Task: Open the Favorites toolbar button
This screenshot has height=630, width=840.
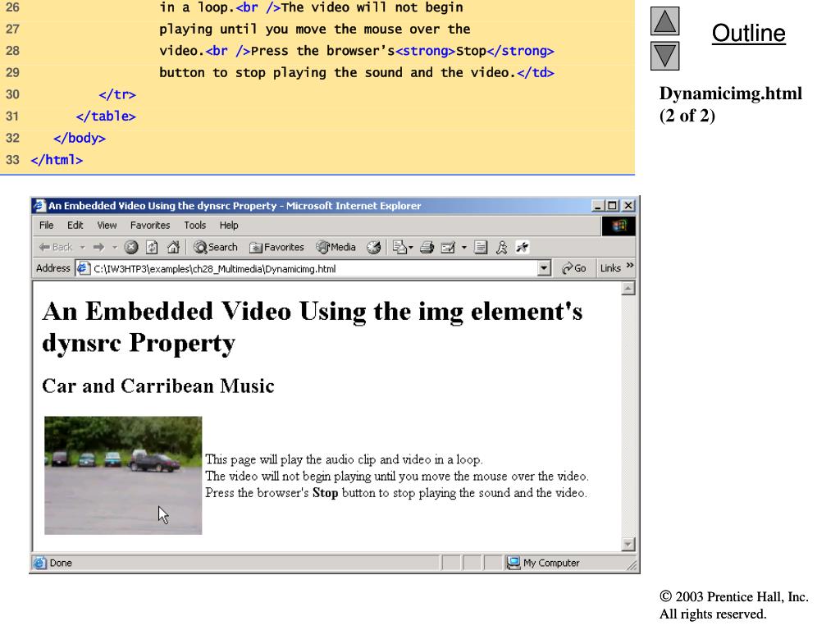Action: (x=277, y=247)
